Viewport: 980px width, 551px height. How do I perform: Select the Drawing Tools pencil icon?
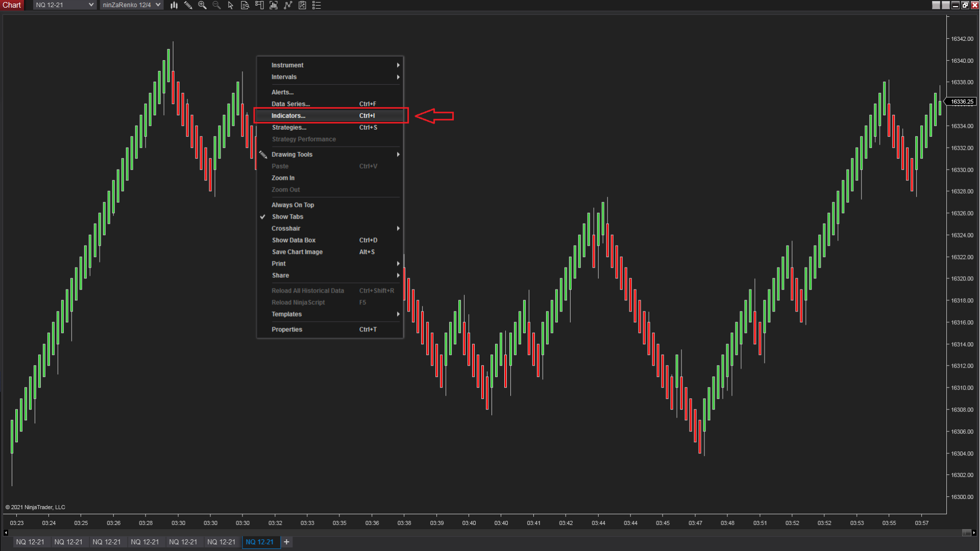[188, 5]
